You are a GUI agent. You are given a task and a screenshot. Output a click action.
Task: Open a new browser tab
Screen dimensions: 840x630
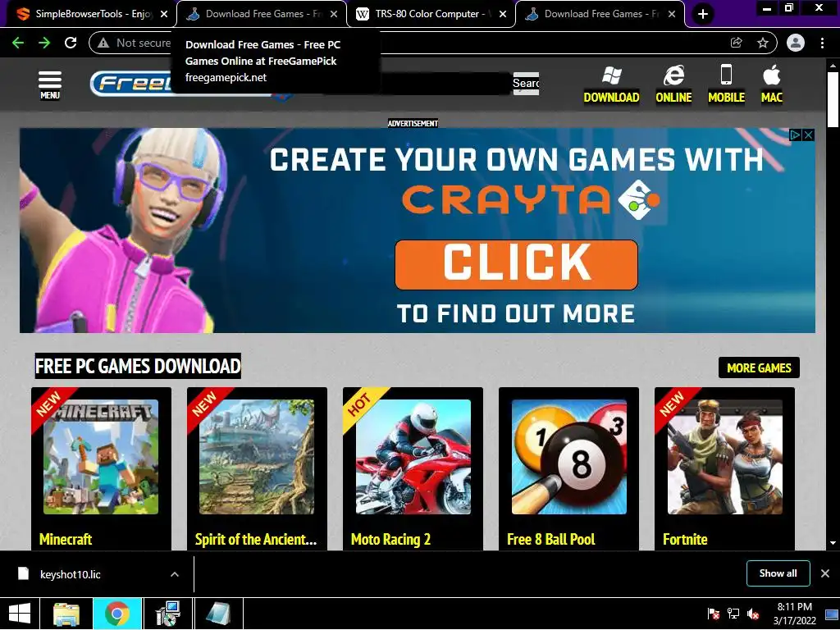pyautogui.click(x=703, y=14)
